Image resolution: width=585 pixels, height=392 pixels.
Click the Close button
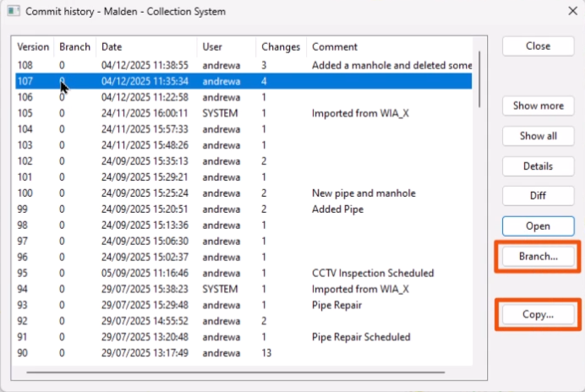click(538, 46)
